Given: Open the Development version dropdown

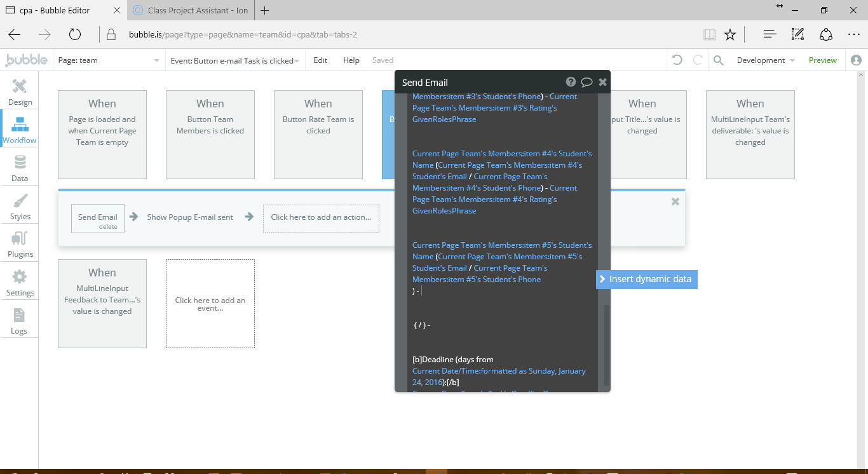Looking at the screenshot, I should [765, 60].
